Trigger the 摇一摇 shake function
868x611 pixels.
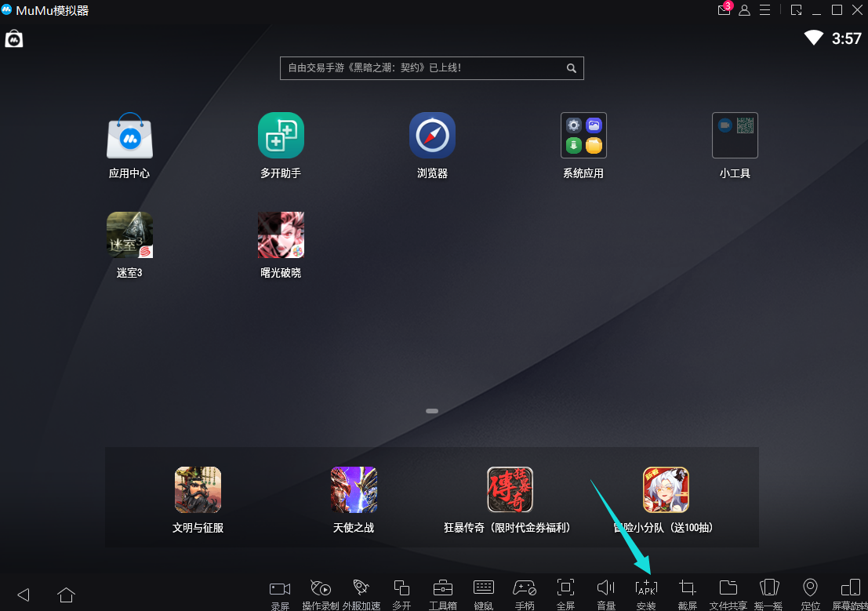pyautogui.click(x=769, y=595)
